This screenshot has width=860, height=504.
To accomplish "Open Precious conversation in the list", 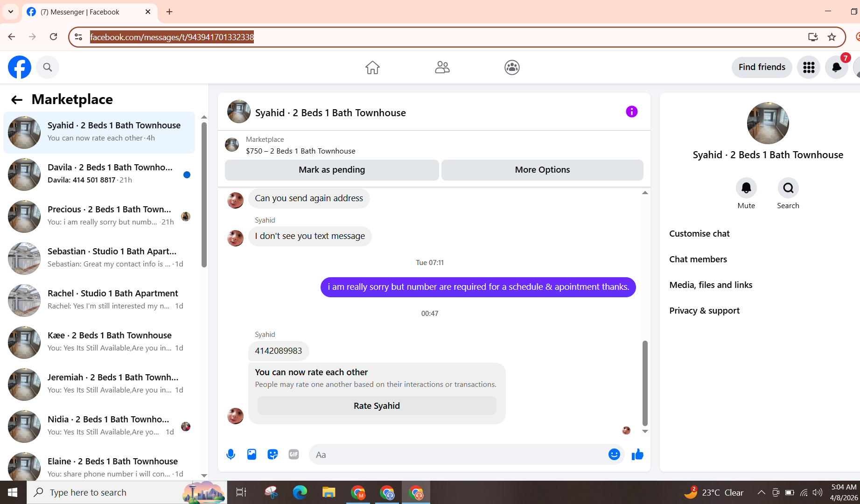I will pyautogui.click(x=99, y=216).
